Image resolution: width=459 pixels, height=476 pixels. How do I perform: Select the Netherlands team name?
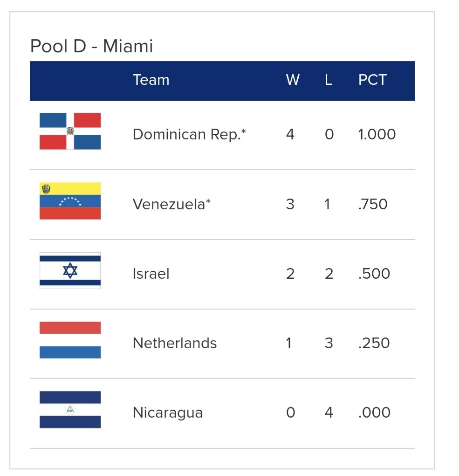coord(175,343)
